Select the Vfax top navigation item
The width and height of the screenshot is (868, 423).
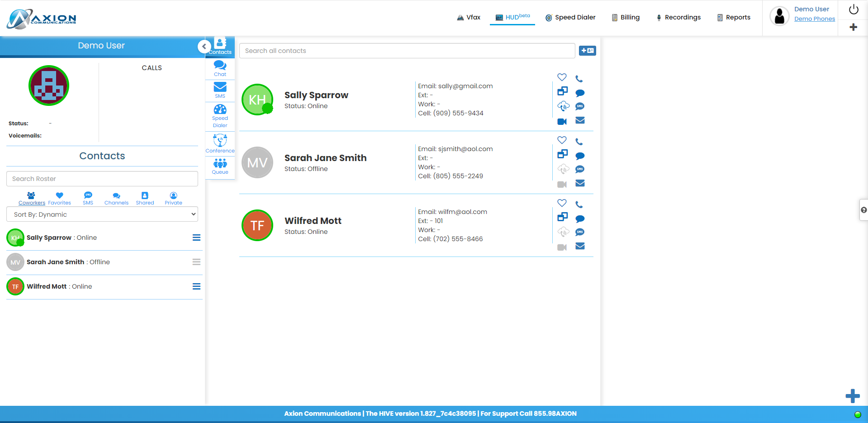click(469, 17)
